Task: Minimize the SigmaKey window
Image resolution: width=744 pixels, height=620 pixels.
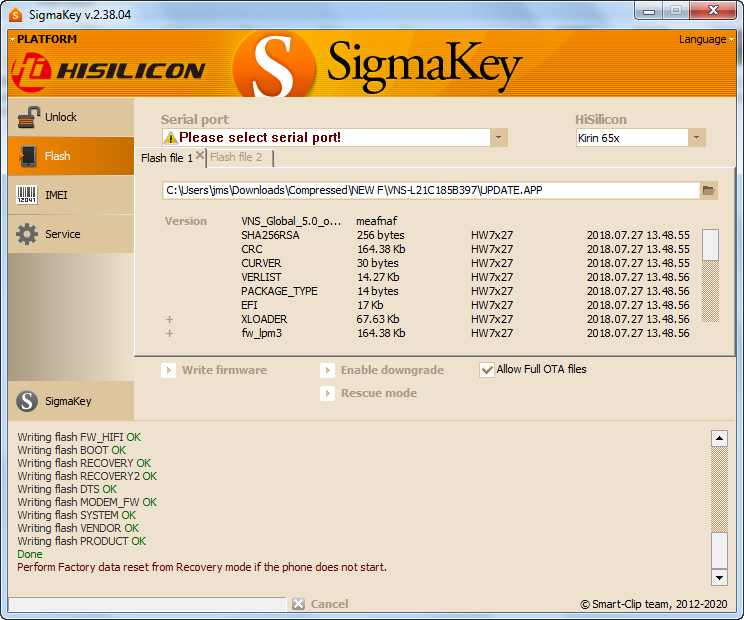Action: [650, 11]
